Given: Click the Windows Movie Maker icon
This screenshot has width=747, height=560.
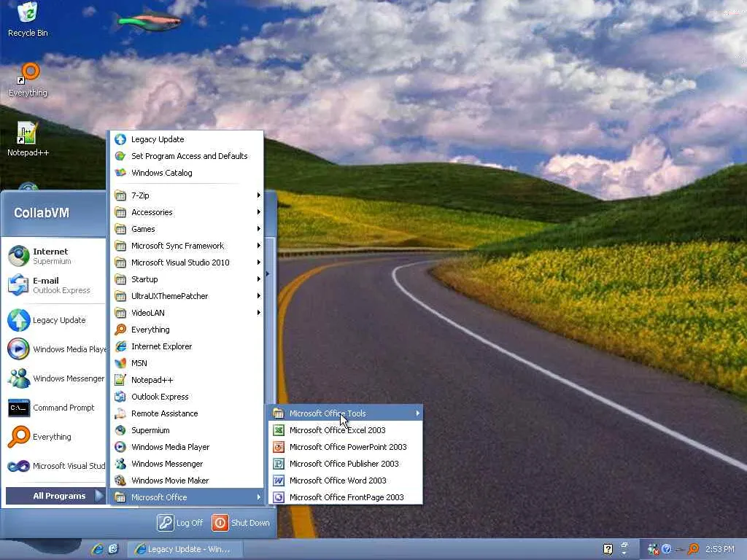Looking at the screenshot, I should point(120,480).
